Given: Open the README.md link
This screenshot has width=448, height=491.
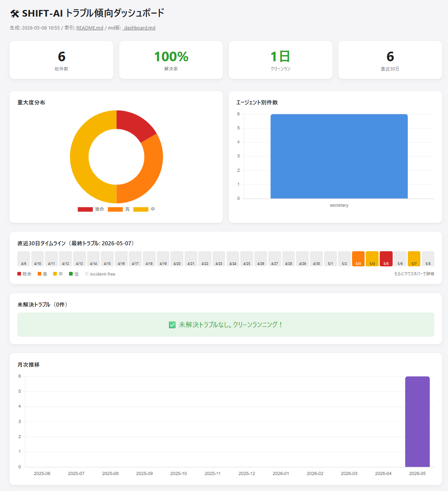Looking at the screenshot, I should tap(90, 28).
